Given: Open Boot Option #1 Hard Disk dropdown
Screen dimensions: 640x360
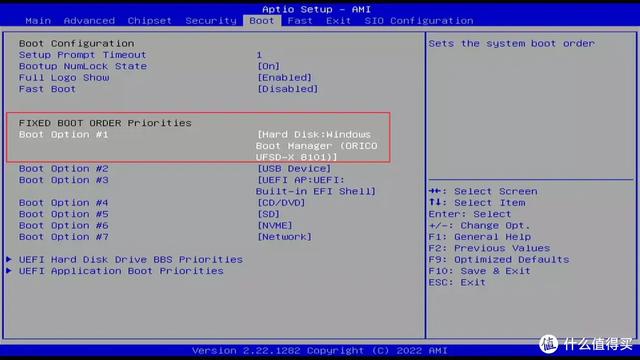Looking at the screenshot, I should click(x=317, y=146).
